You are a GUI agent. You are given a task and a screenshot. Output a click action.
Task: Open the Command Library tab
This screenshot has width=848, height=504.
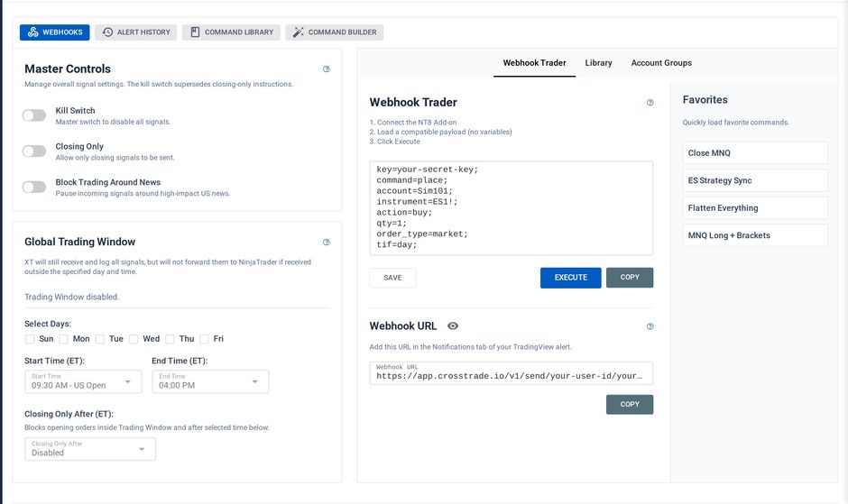(x=232, y=32)
